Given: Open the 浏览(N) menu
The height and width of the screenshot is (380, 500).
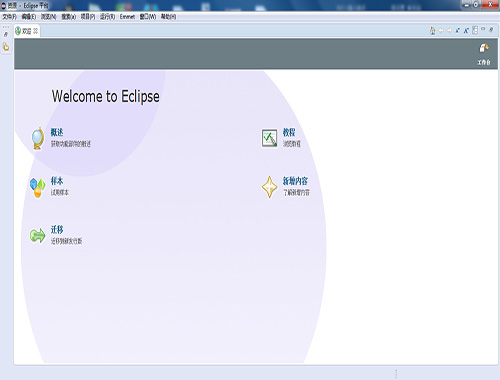Looking at the screenshot, I should click(48, 17).
